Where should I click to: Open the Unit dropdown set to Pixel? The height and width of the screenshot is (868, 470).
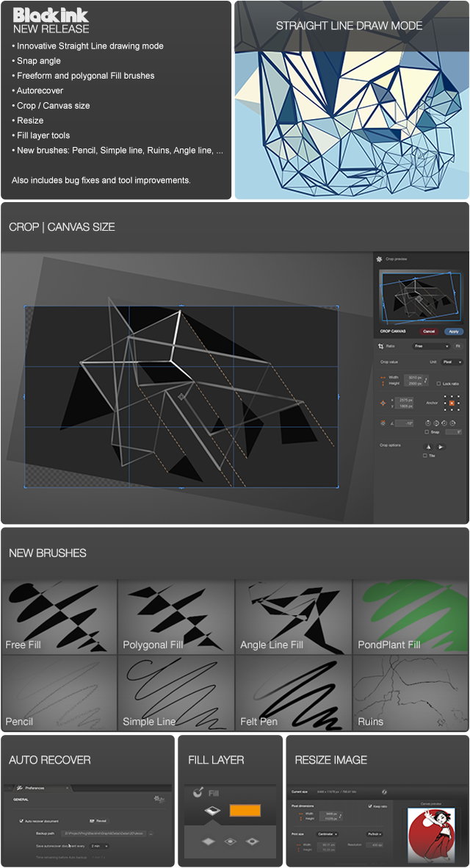coord(452,362)
